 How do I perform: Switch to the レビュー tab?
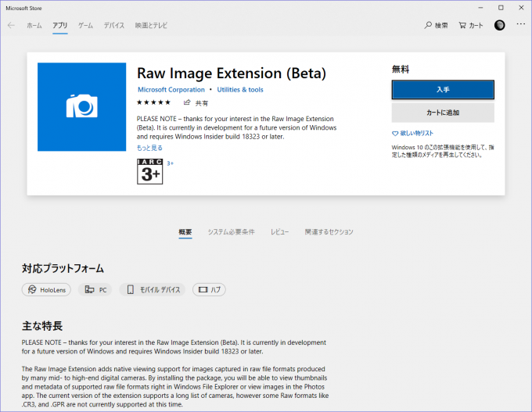pyautogui.click(x=279, y=232)
